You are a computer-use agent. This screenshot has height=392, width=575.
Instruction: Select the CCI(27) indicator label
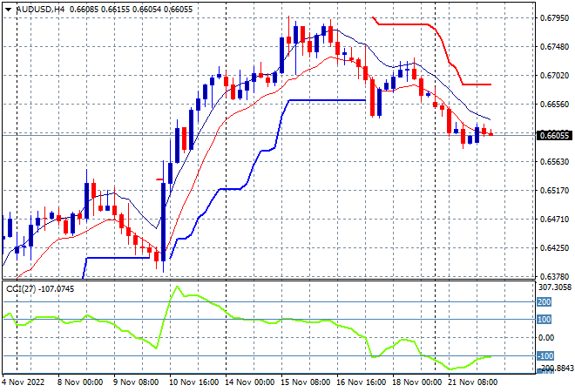(21, 289)
